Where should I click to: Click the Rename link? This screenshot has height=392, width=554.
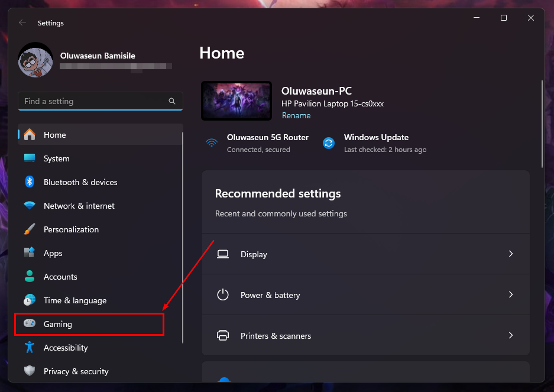click(296, 115)
